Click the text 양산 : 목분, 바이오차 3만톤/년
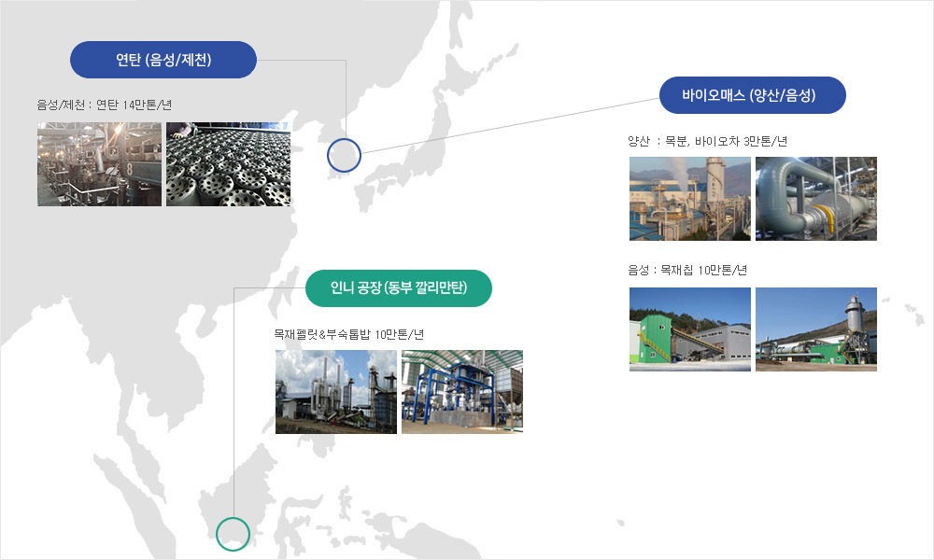 pyautogui.click(x=708, y=141)
